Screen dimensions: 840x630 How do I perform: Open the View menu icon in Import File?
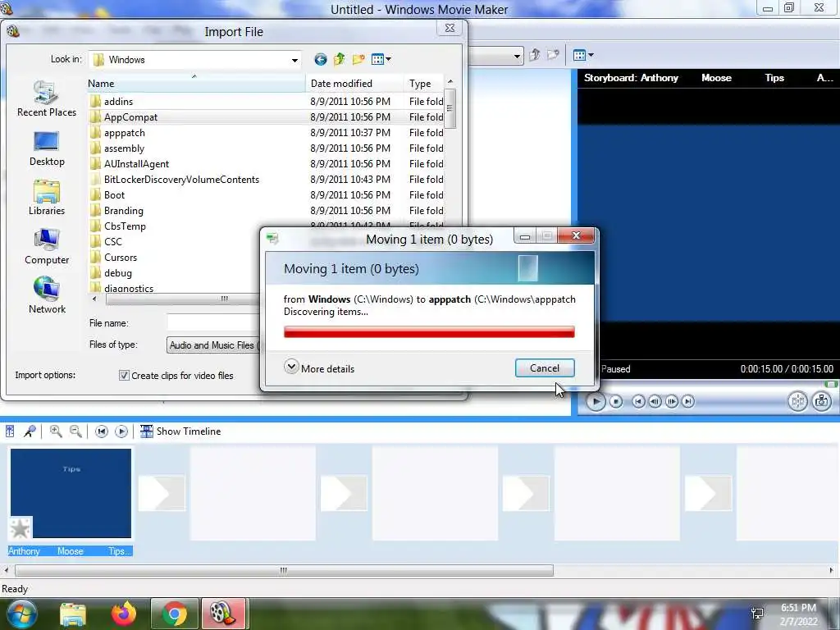tap(381, 59)
